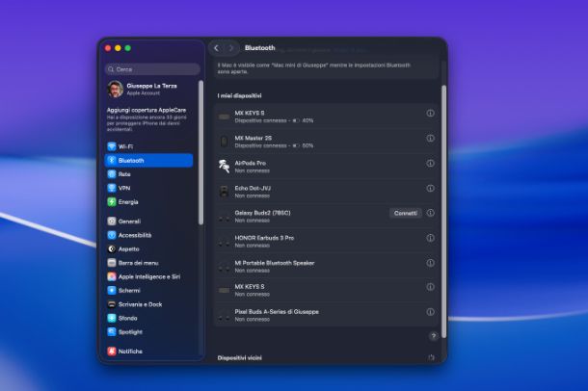
Task: Open info for HONOR Earbuds 3 Pro
Action: pyautogui.click(x=430, y=238)
